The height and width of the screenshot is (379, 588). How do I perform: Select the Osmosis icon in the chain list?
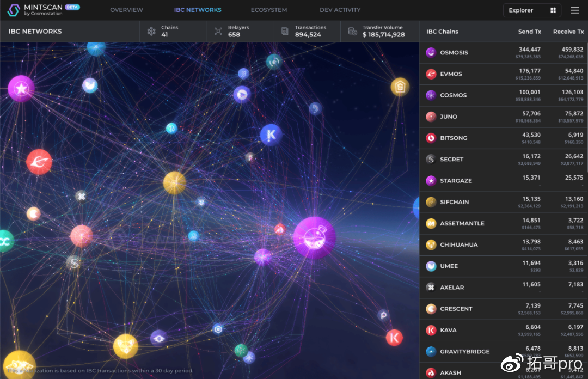click(431, 53)
